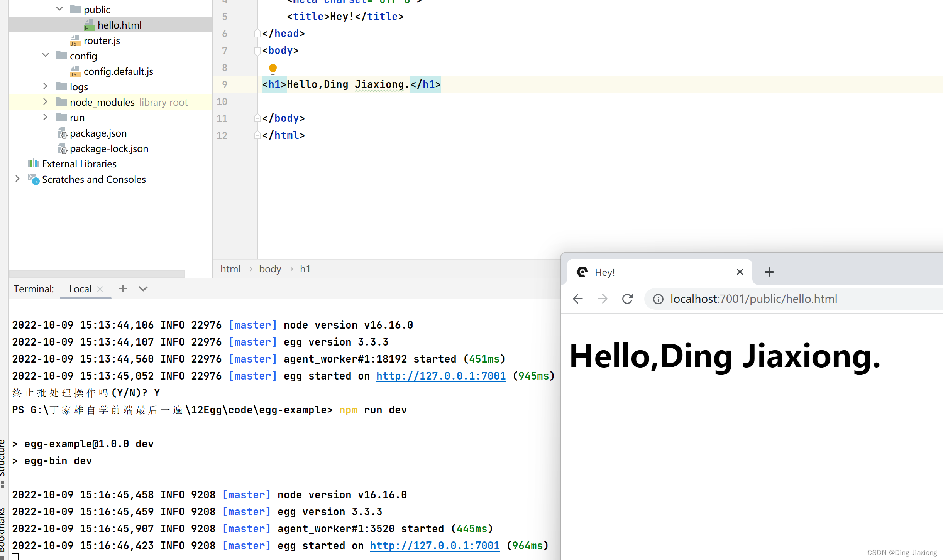Click body in the editor breadcrumb
943x560 pixels.
pyautogui.click(x=270, y=269)
